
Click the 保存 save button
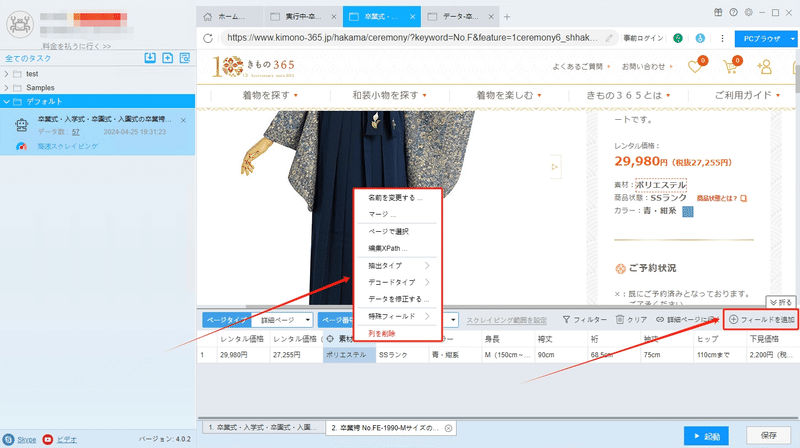tap(768, 435)
